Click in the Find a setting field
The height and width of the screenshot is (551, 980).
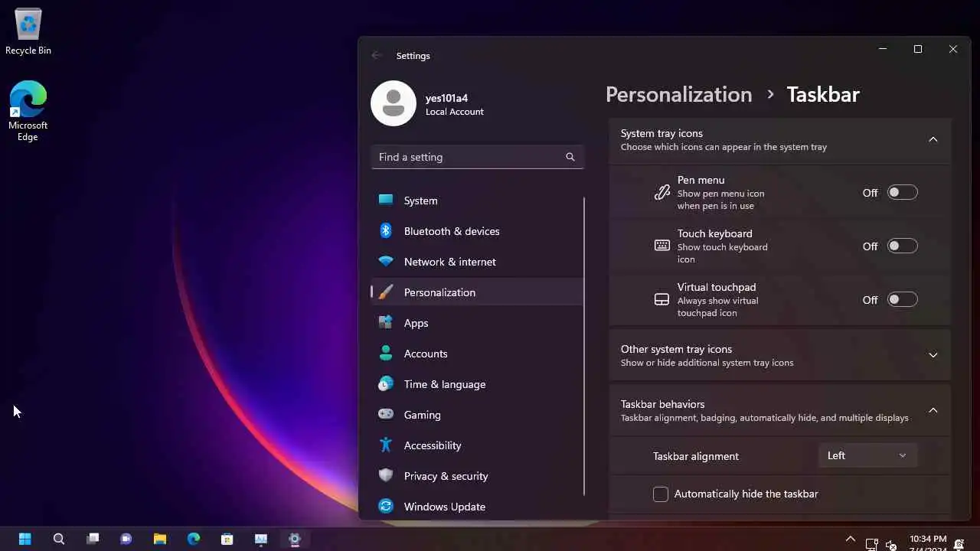[x=477, y=157]
